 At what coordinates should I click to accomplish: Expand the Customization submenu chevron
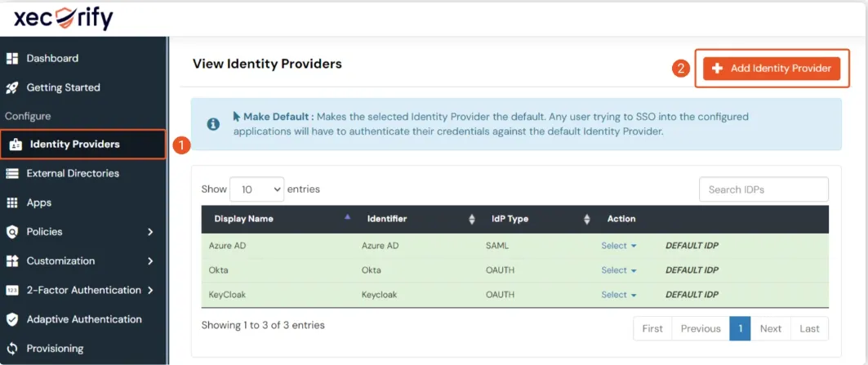pyautogui.click(x=150, y=260)
